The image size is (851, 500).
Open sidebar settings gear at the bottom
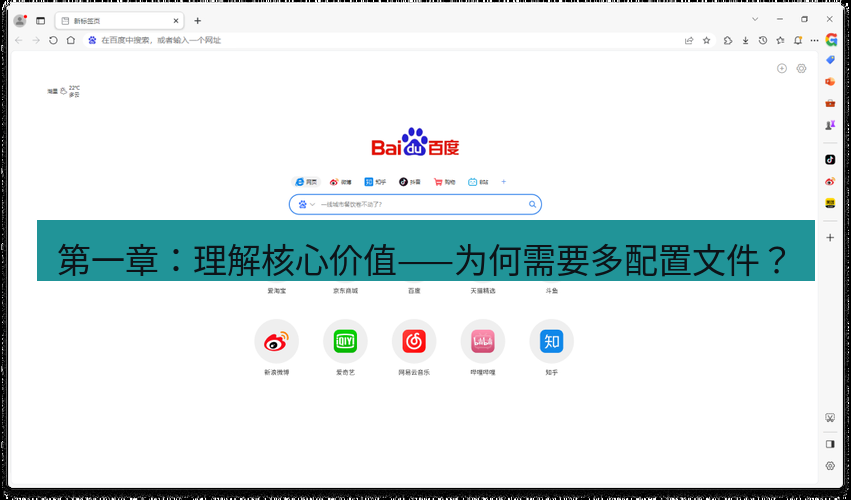tap(830, 466)
